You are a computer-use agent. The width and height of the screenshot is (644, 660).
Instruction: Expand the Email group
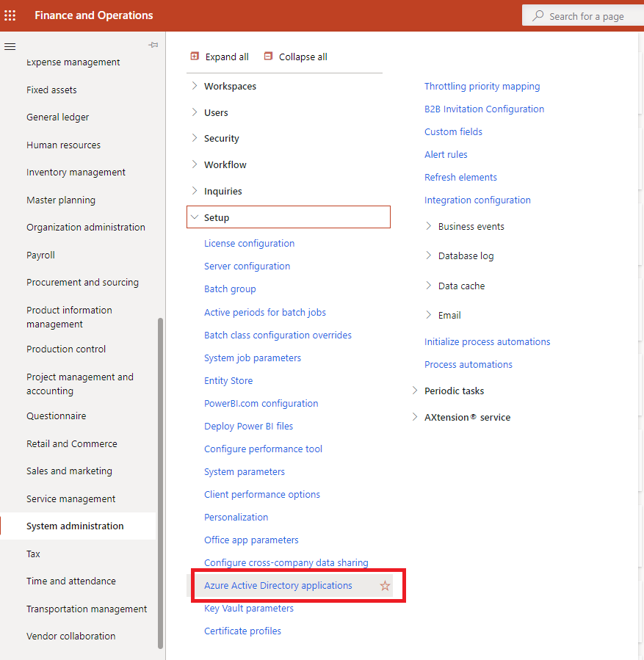tap(429, 315)
